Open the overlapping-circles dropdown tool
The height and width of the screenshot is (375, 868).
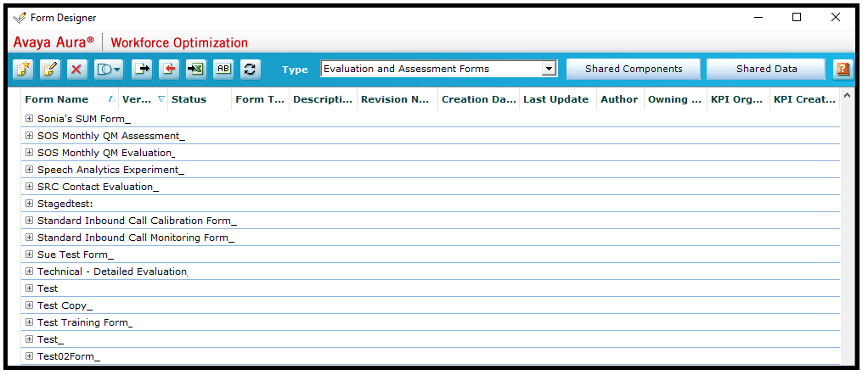click(109, 69)
